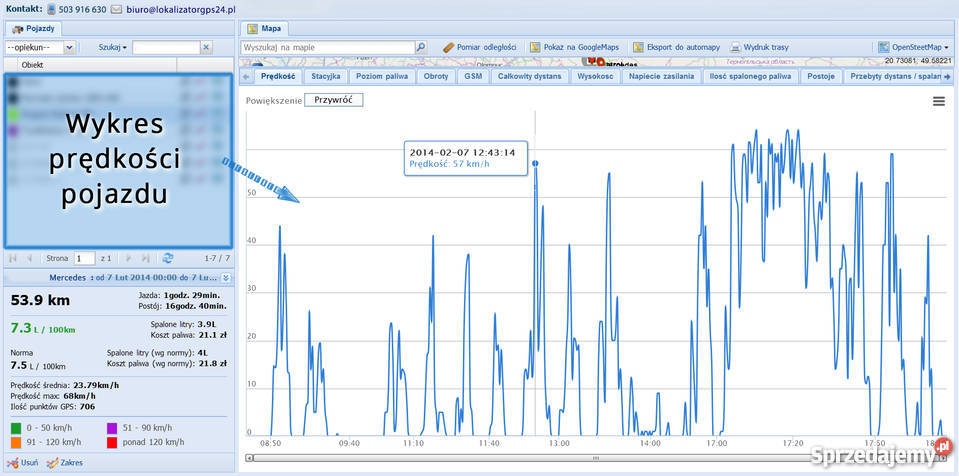
Task: Collapse the Mercedes summary panel chevron
Action: tap(226, 277)
